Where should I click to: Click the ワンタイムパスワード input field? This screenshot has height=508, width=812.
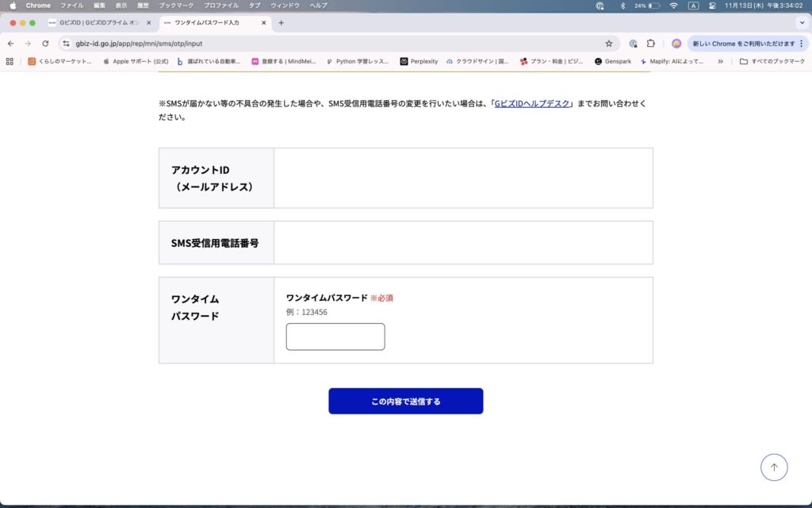335,337
